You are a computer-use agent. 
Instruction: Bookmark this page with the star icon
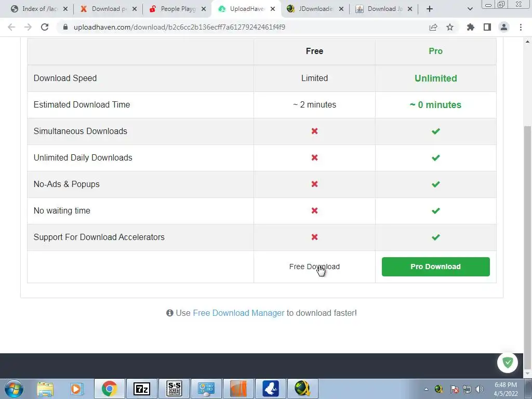[450, 27]
